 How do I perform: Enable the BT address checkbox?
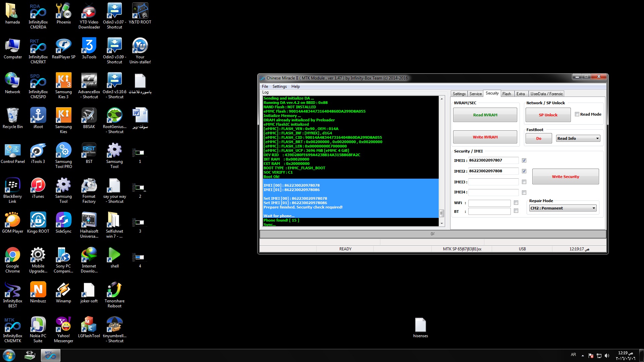(516, 211)
